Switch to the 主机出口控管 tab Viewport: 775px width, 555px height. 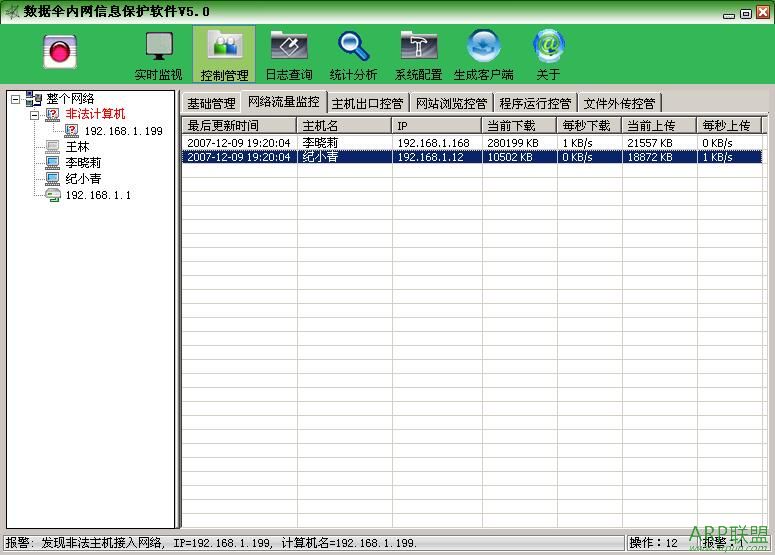[x=367, y=103]
